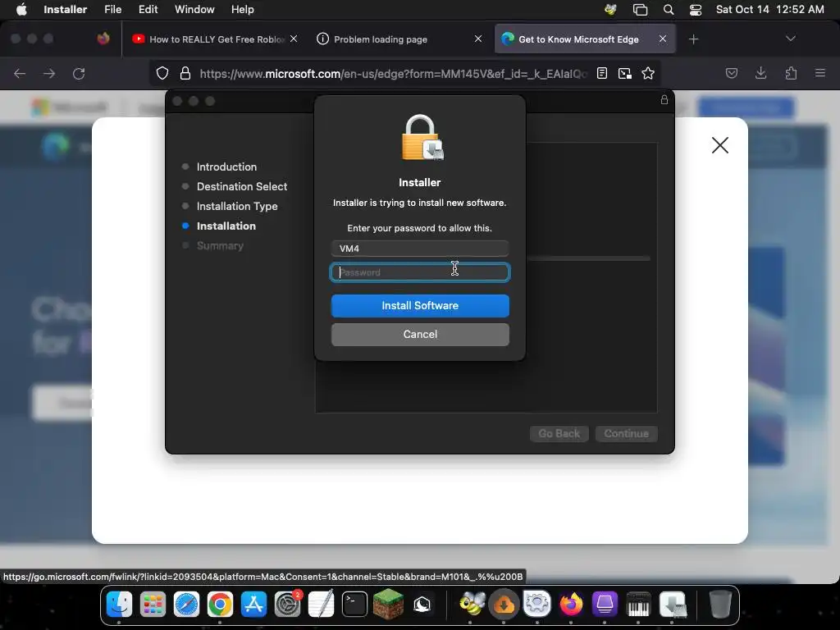Close the YouTube Roblox tab
The height and width of the screenshot is (630, 840).
click(294, 39)
